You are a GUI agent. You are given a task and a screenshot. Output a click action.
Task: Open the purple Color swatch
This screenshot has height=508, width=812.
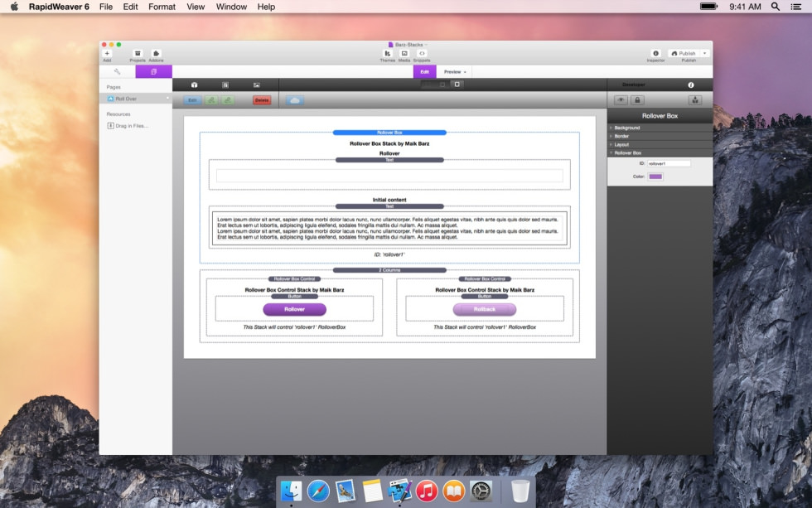click(x=655, y=177)
